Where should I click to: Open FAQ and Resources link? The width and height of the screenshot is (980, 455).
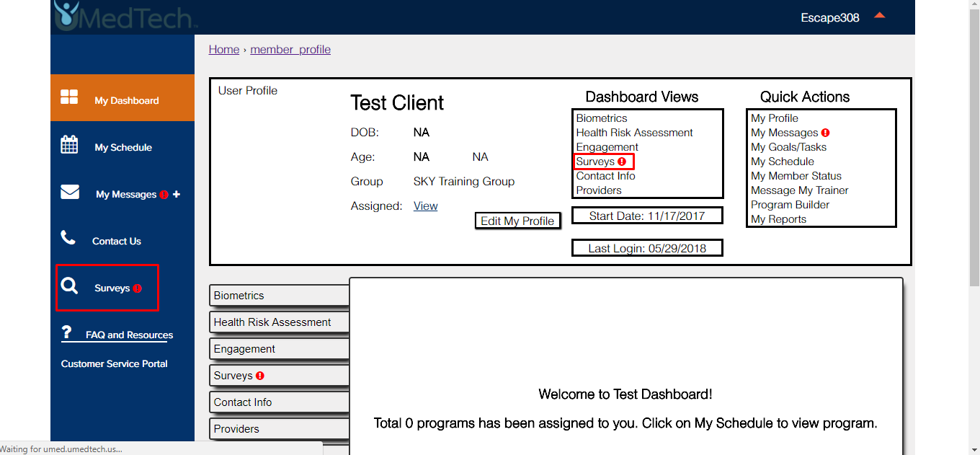130,335
